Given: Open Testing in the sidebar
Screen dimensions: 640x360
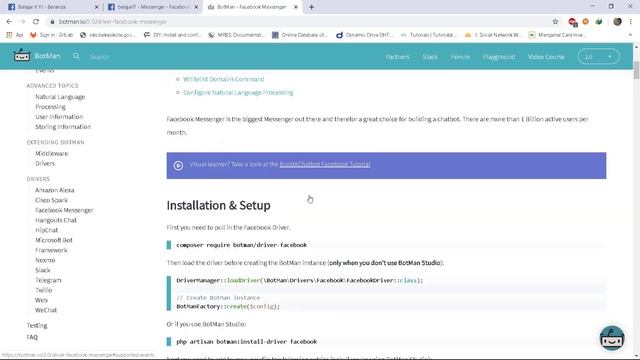Looking at the screenshot, I should click(x=37, y=326).
